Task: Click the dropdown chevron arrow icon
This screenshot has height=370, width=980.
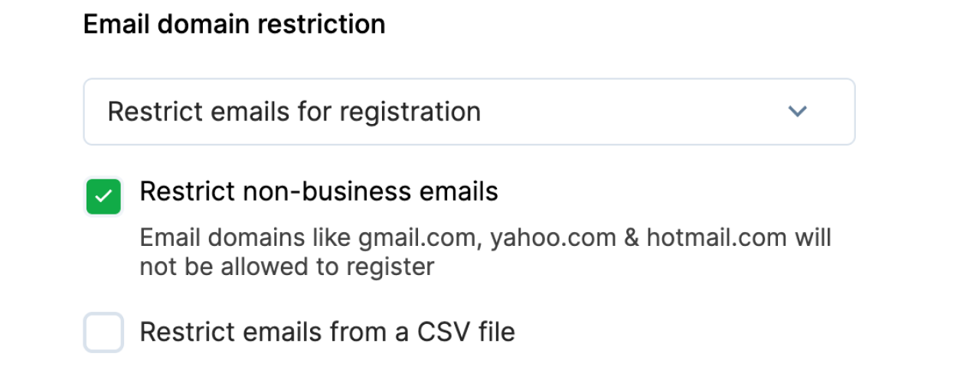Action: coord(797,112)
